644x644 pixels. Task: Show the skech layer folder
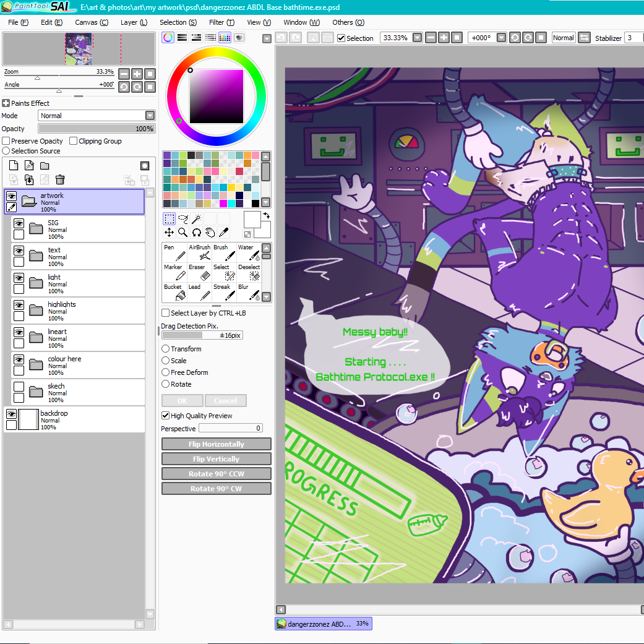(x=19, y=387)
